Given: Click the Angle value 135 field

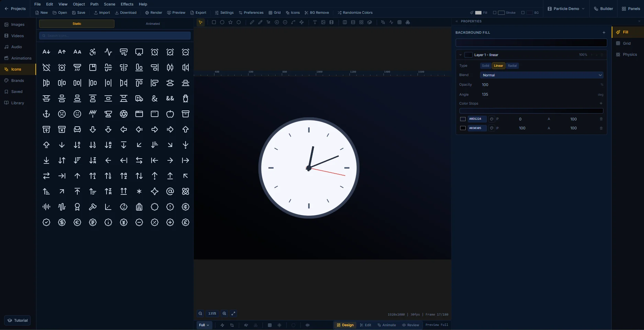Looking at the screenshot, I should pyautogui.click(x=538, y=94).
